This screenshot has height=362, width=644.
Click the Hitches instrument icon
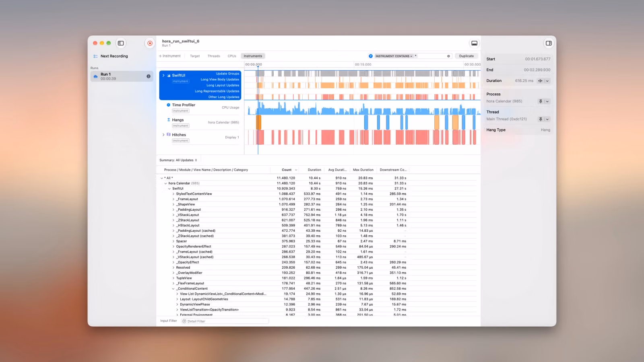point(169,135)
